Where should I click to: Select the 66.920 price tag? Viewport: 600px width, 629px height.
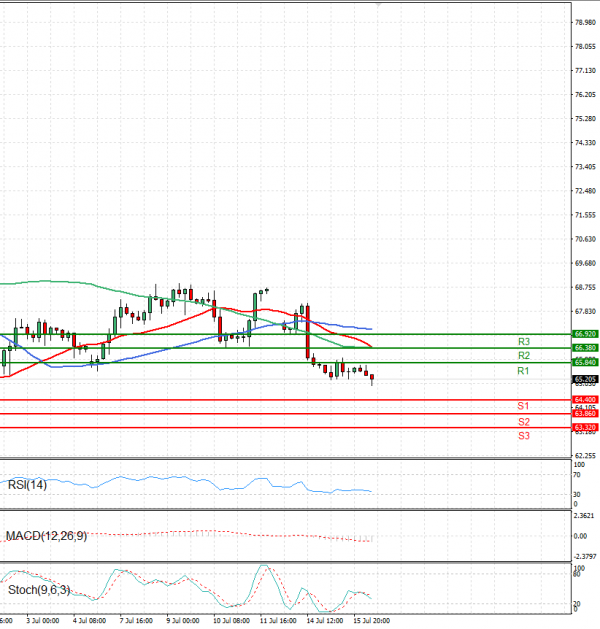tap(585, 334)
